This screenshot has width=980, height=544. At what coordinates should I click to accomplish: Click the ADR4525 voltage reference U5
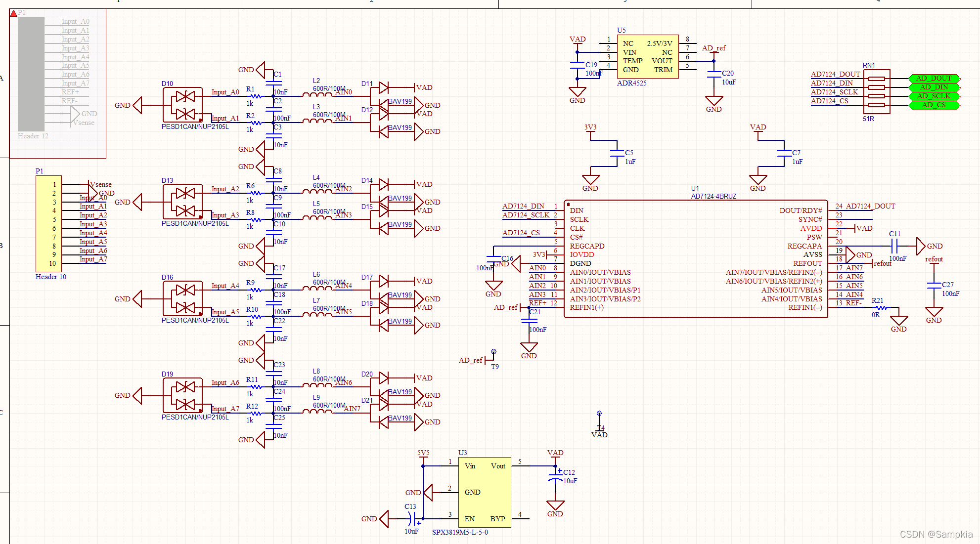coord(647,56)
